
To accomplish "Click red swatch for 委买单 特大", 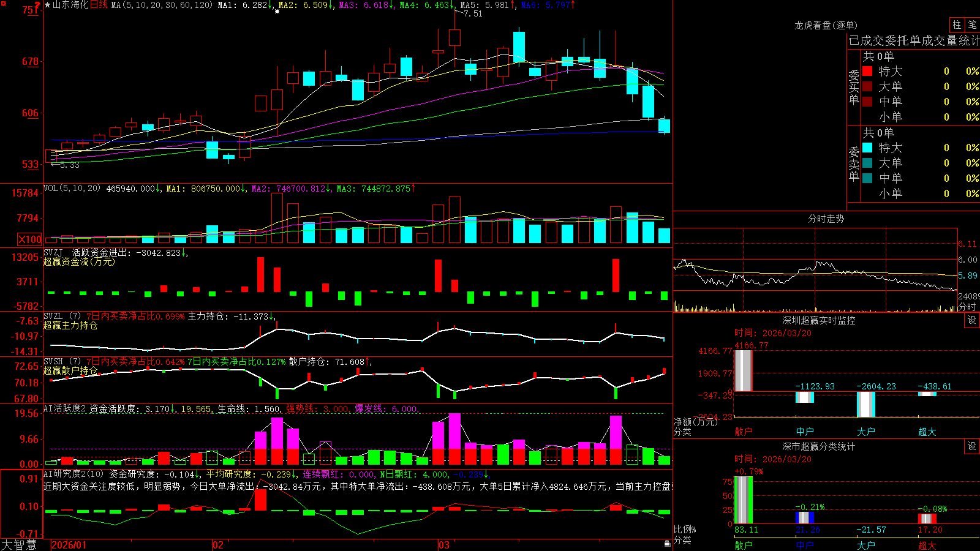I will pos(867,71).
